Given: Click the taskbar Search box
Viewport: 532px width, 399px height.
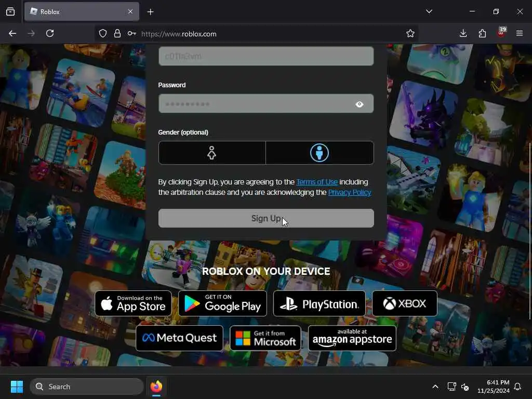Looking at the screenshot, I should point(87,387).
